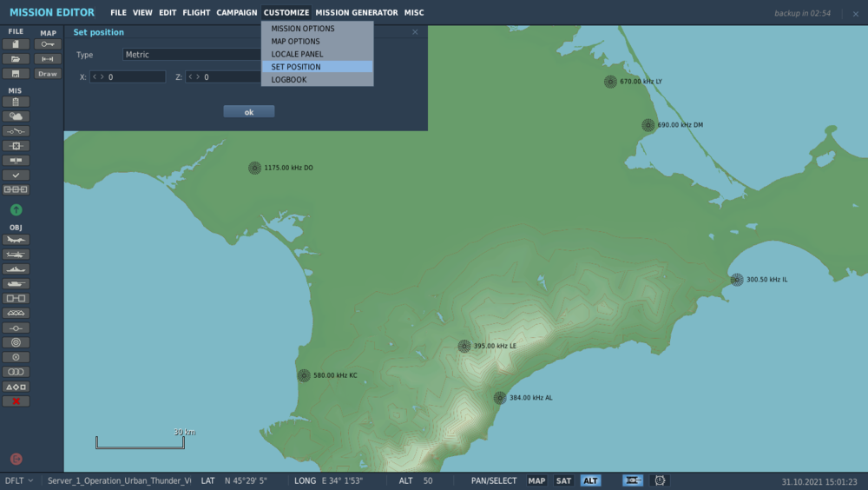
Task: Select the map distance ruler tool
Action: (x=48, y=59)
